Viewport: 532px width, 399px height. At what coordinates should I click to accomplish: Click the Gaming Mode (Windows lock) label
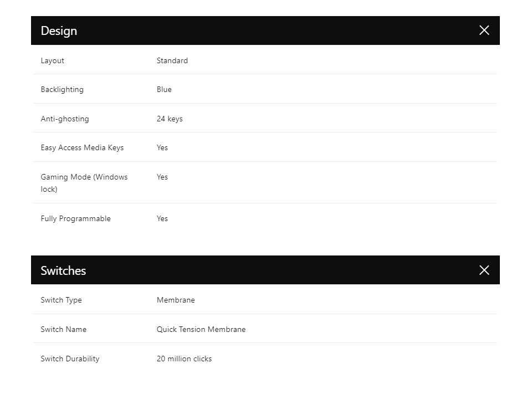point(84,183)
